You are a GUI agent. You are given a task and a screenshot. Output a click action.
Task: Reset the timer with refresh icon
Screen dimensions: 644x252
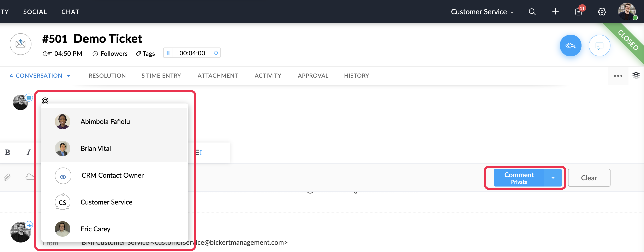(x=216, y=53)
